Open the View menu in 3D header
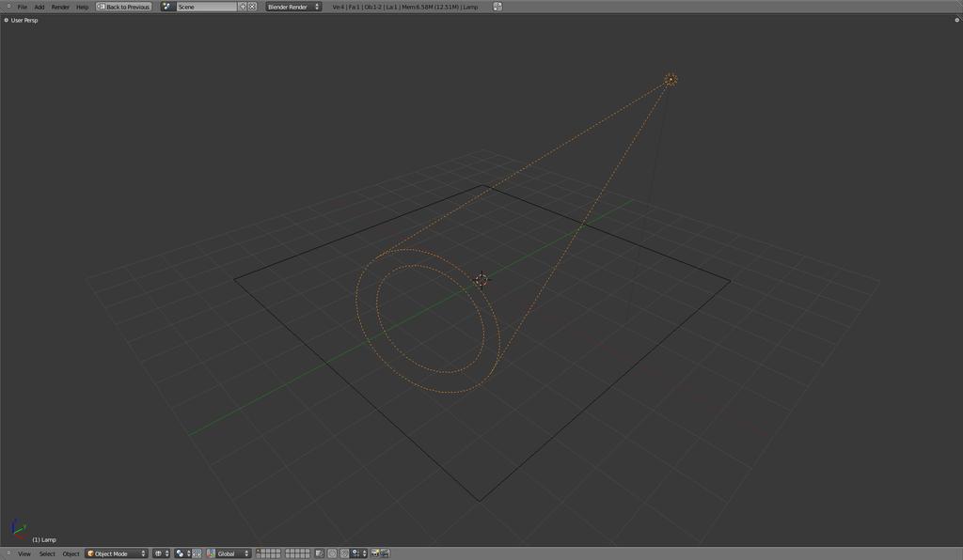 (24, 553)
